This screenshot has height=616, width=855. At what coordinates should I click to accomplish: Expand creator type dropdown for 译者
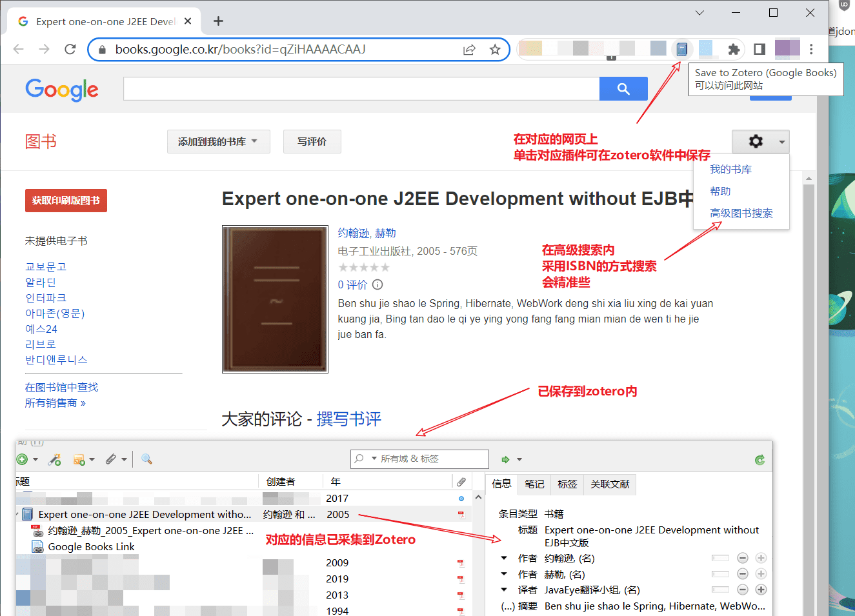504,590
